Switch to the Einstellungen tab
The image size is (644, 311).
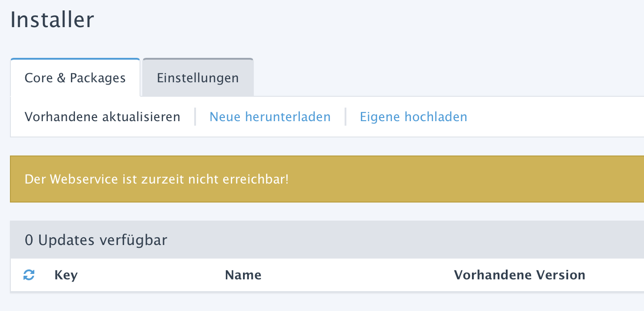pyautogui.click(x=197, y=77)
